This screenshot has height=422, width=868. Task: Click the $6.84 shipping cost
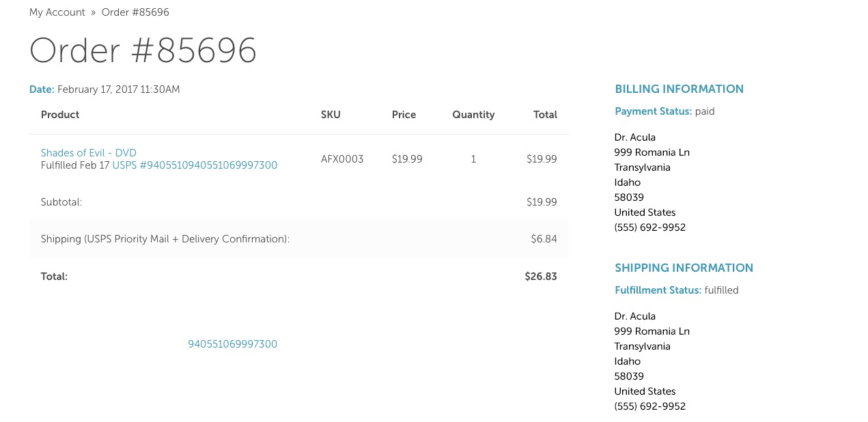544,239
